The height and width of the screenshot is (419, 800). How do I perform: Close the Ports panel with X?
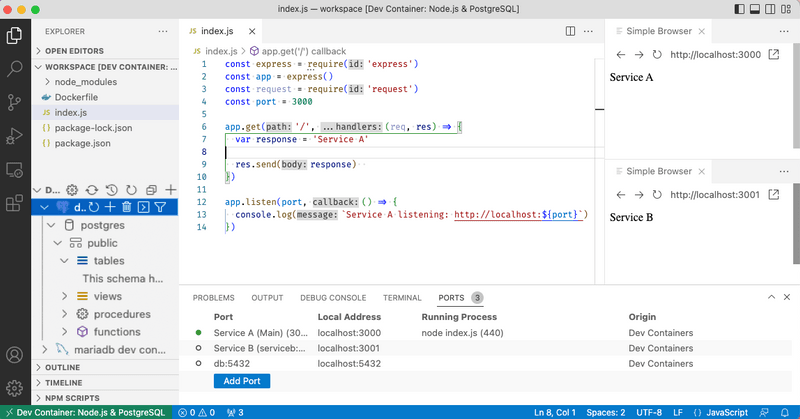(x=787, y=297)
